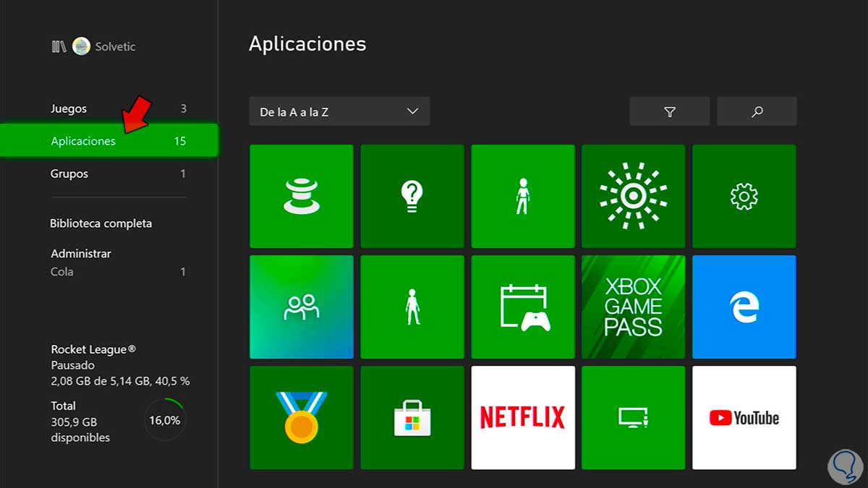Click the library books icon near Solvetic

[59, 46]
